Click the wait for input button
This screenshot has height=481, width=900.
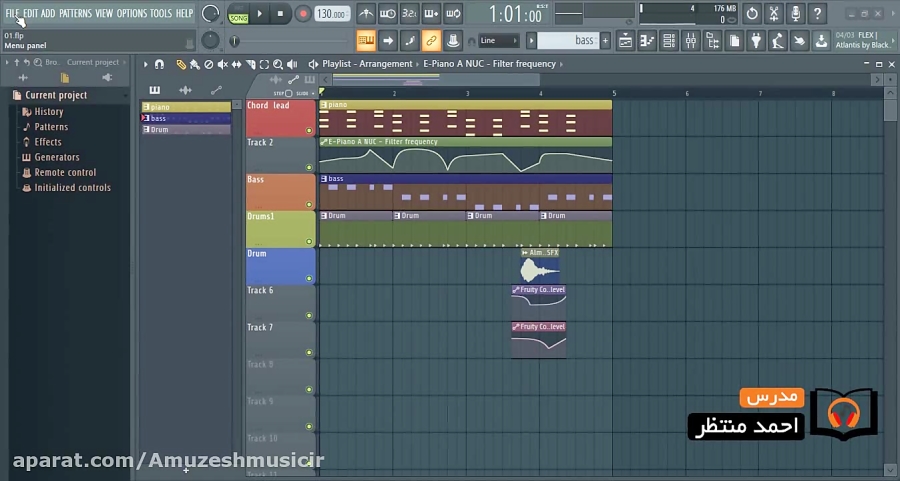click(x=387, y=13)
